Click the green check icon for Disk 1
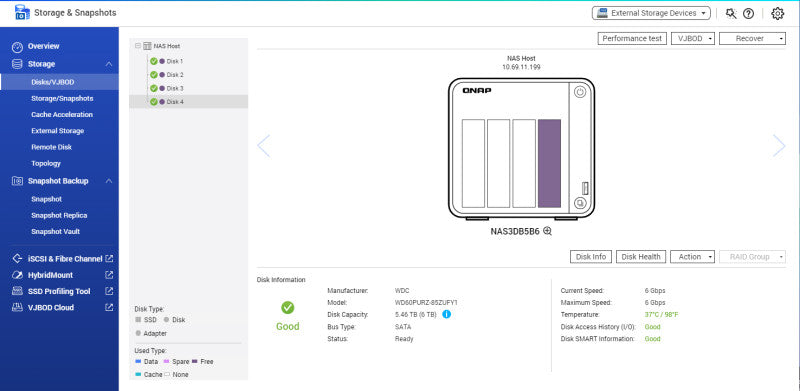Screen dimensions: 800x391 154,61
